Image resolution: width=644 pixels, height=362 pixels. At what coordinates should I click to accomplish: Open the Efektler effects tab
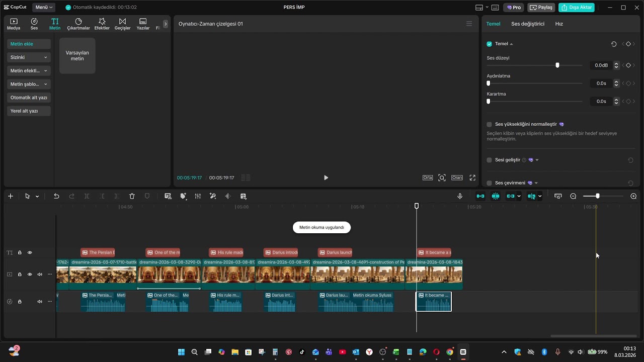[102, 24]
